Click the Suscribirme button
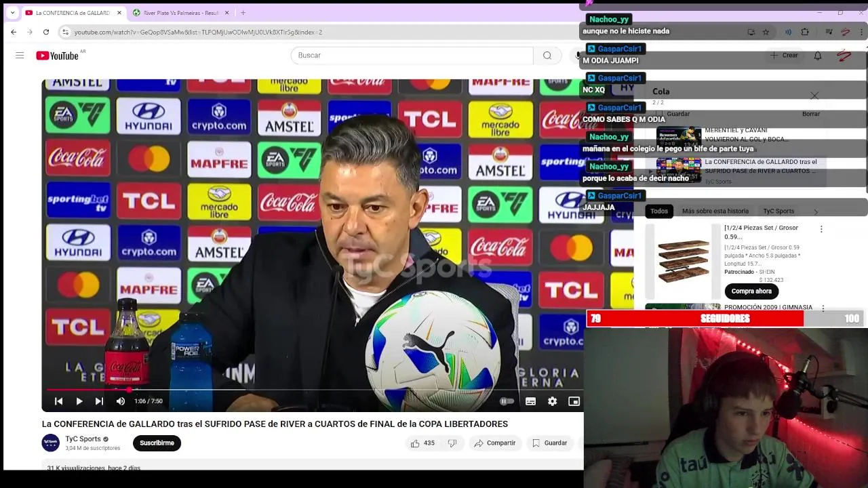Image resolution: width=868 pixels, height=488 pixels. pyautogui.click(x=157, y=443)
